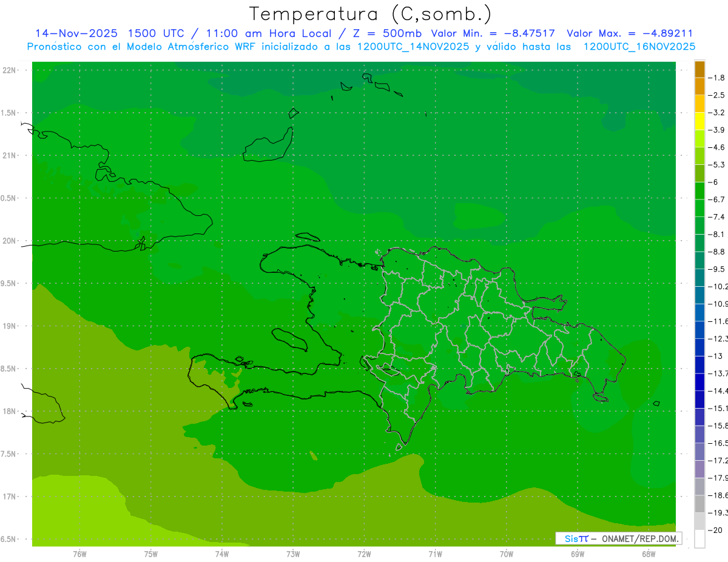Click 'Valor Min. = -8.47517' value
Screen dimensions: 728x562
tap(493, 33)
